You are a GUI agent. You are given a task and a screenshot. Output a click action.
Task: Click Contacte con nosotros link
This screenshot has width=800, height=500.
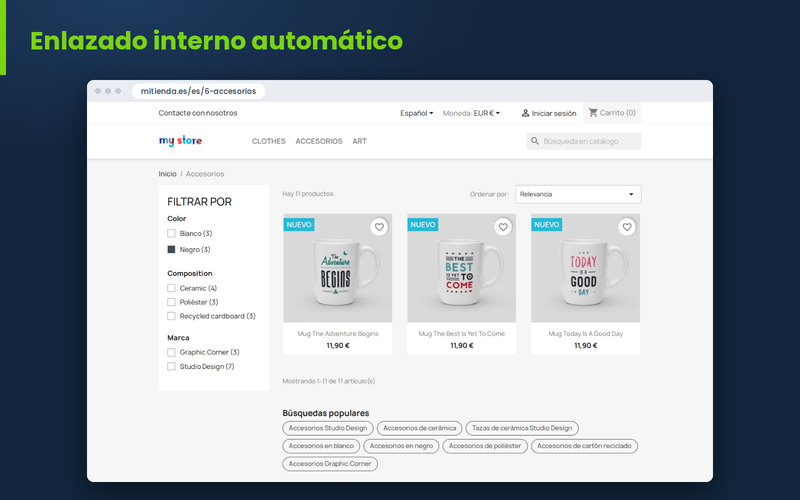tap(198, 113)
